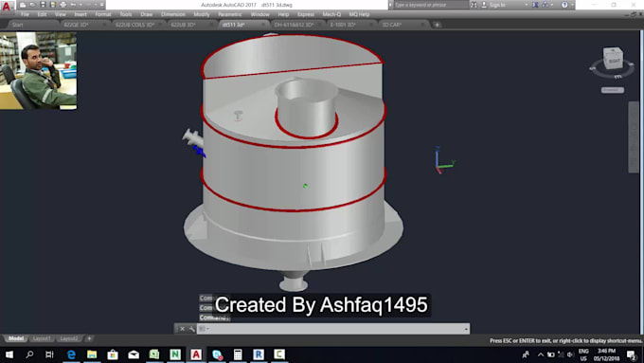This screenshot has width=644, height=363.
Task: Click inside the command line input
Action: point(332,329)
